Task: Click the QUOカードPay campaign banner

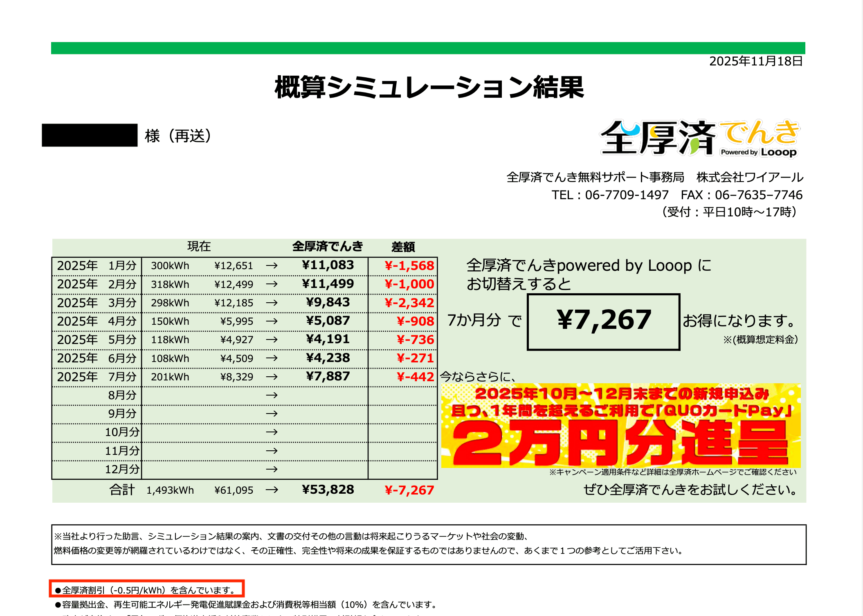Action: point(620,425)
